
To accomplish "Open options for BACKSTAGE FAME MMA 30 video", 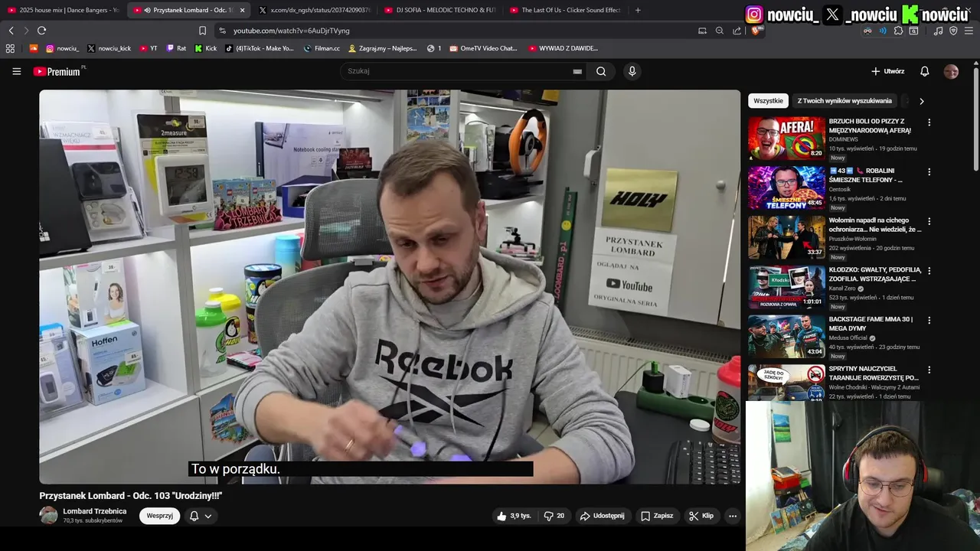I will [929, 320].
